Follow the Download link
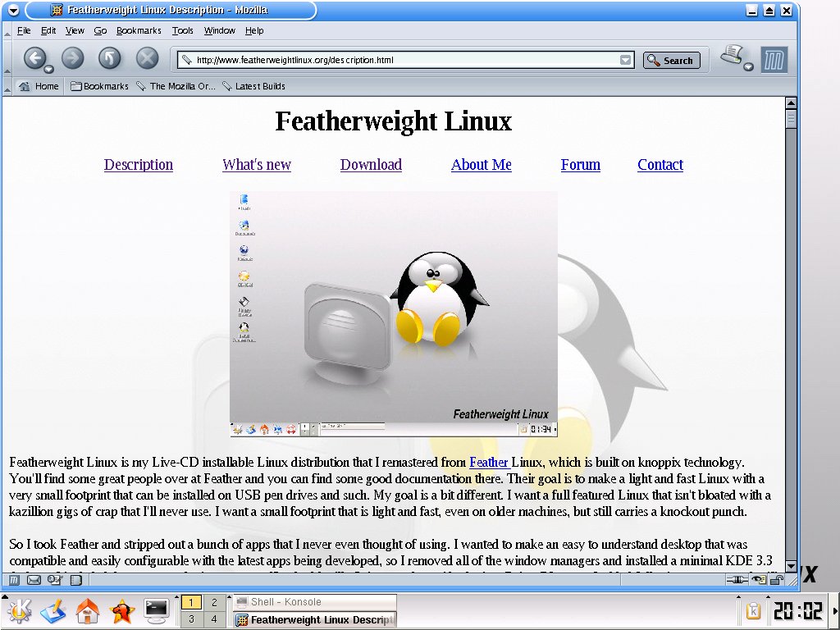The height and width of the screenshot is (630, 840). pos(371,164)
